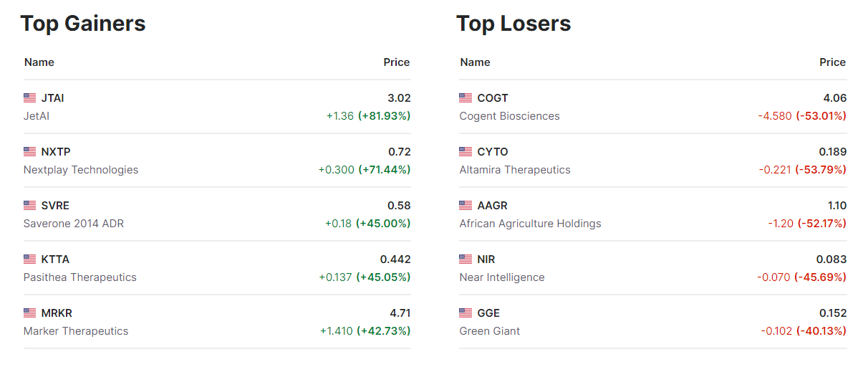Go to Marker Therapeutics page

pos(76,331)
